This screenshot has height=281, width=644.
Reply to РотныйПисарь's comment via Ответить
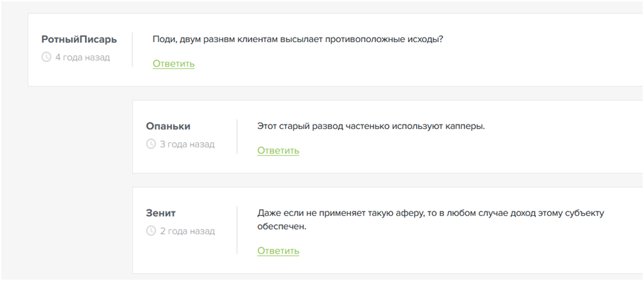(x=174, y=64)
